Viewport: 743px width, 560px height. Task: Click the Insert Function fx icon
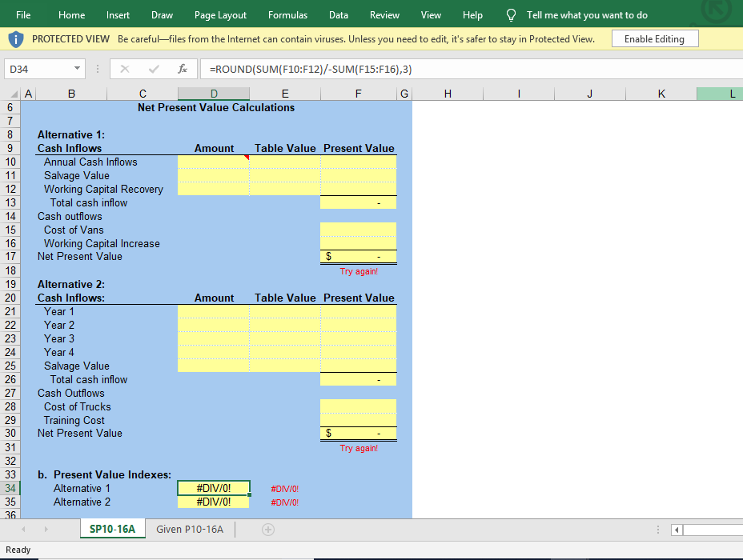pyautogui.click(x=183, y=69)
